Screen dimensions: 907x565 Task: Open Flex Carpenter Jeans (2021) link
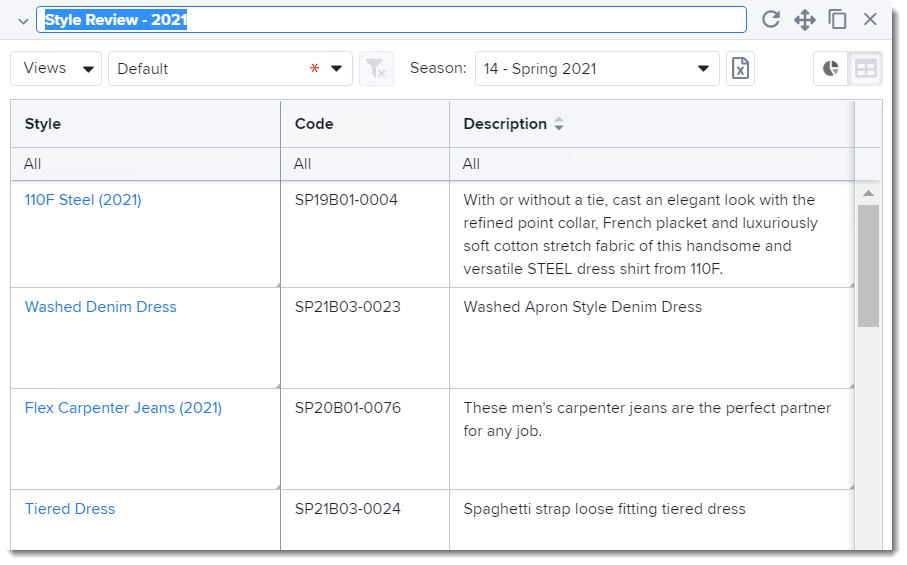point(123,408)
